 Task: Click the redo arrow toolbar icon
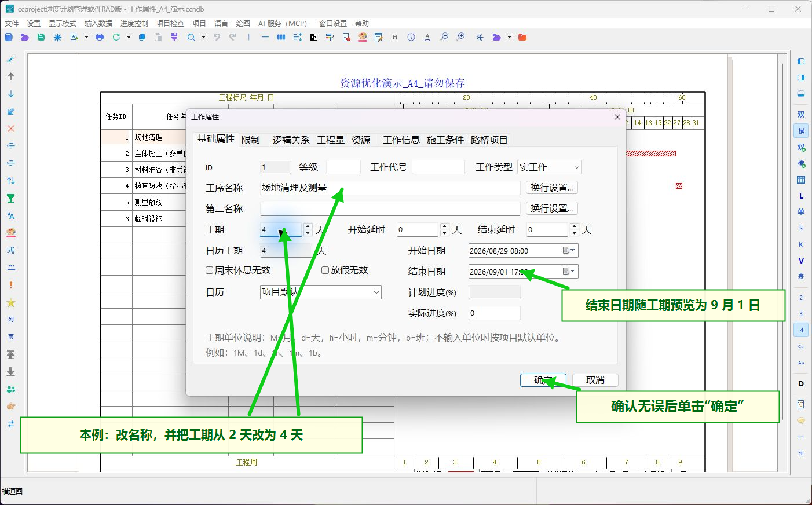click(233, 37)
